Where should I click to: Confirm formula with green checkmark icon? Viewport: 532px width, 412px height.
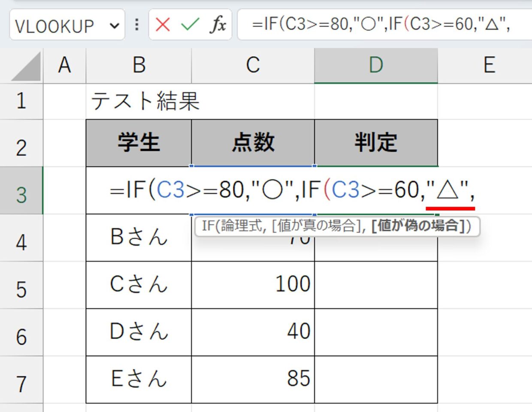(190, 25)
